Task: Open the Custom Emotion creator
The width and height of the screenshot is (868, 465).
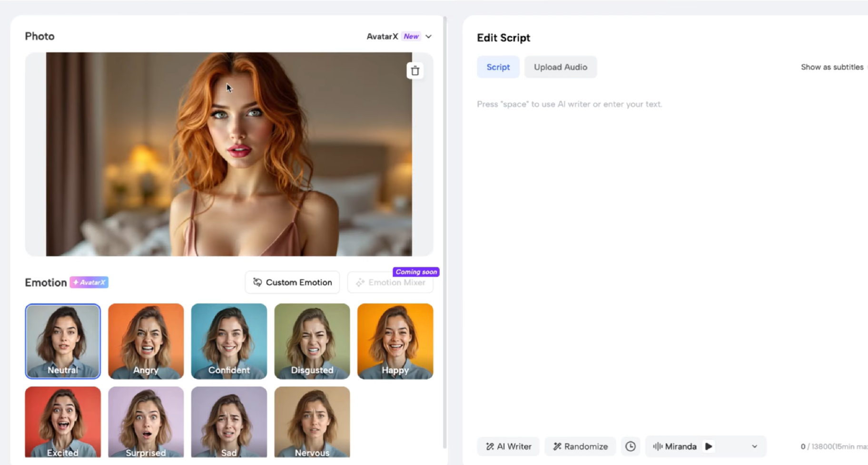Action: coord(292,282)
